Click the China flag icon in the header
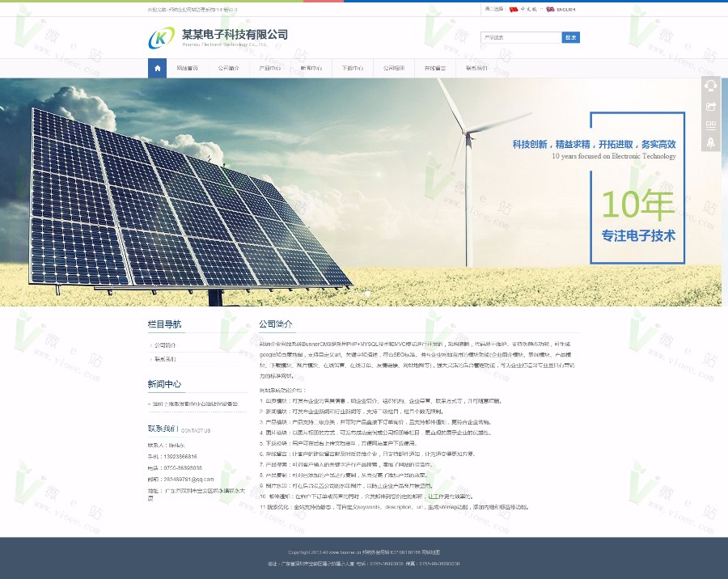 coord(513,10)
